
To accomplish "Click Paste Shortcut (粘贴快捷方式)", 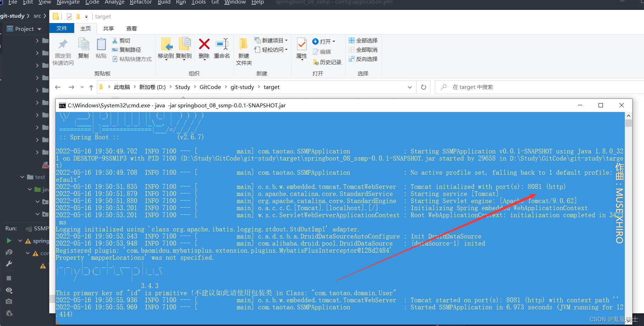I will point(132,59).
